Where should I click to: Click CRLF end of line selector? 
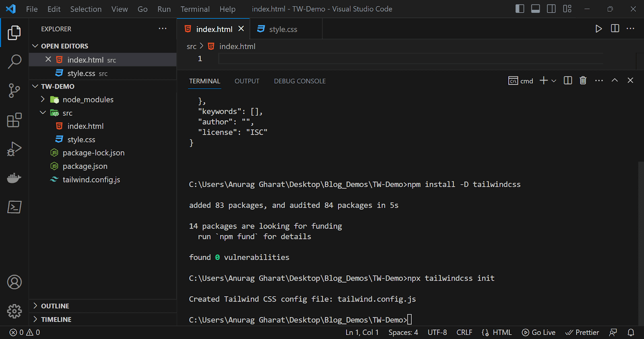(464, 333)
